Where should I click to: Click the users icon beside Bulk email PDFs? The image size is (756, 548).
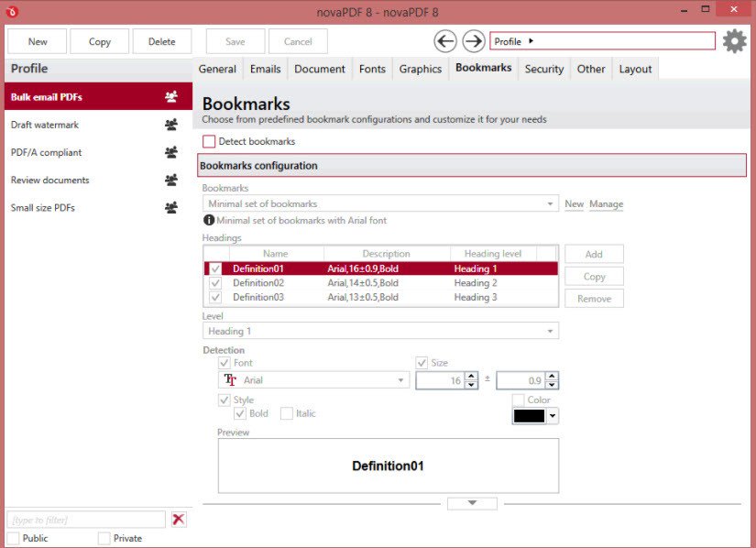click(171, 96)
